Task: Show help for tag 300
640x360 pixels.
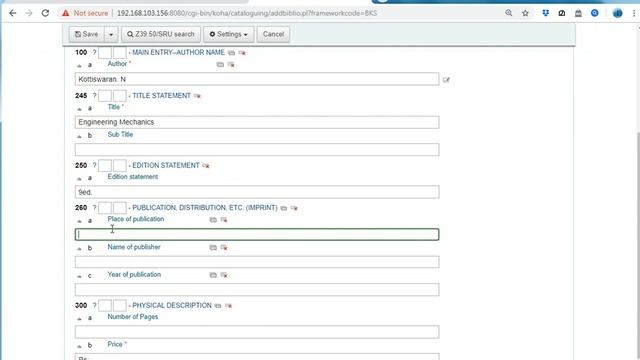Action: (x=94, y=305)
